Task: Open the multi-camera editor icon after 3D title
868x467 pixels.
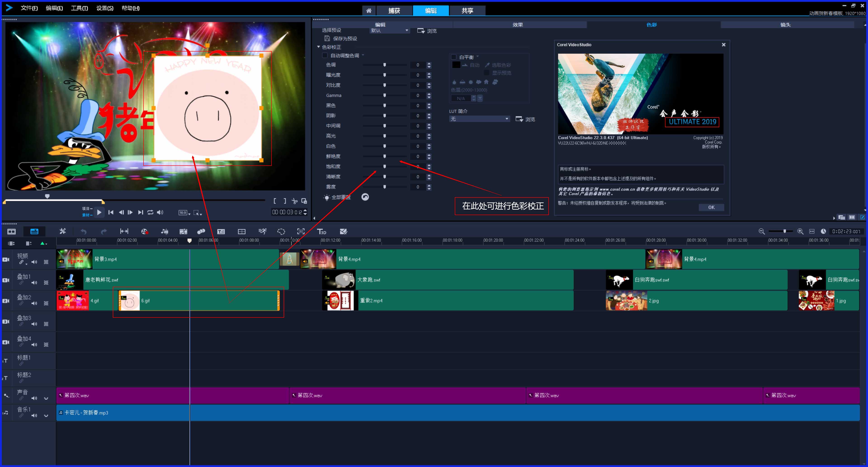Action: pyautogui.click(x=343, y=232)
